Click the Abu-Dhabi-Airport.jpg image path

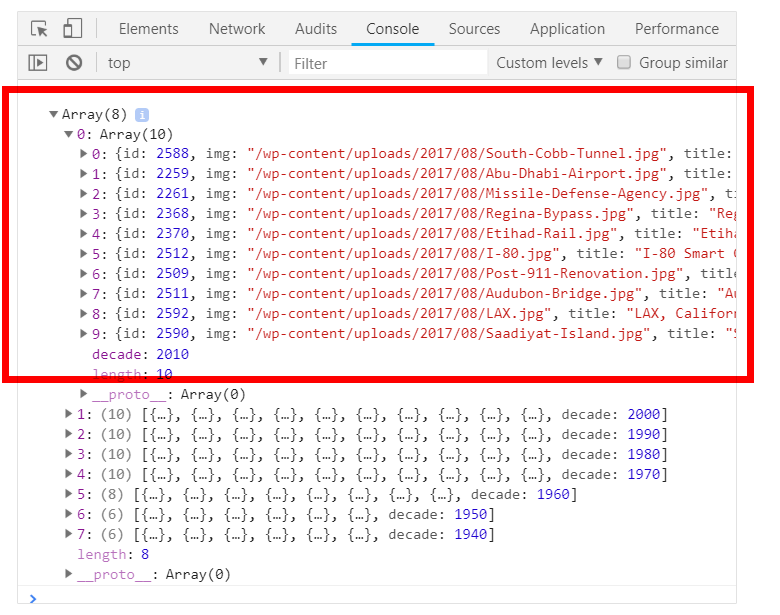coord(457,174)
